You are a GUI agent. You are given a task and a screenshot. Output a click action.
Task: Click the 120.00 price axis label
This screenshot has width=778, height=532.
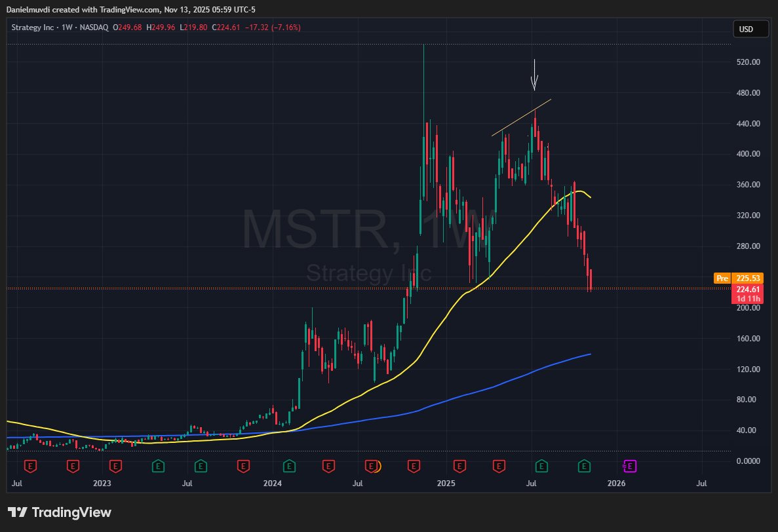(749, 369)
